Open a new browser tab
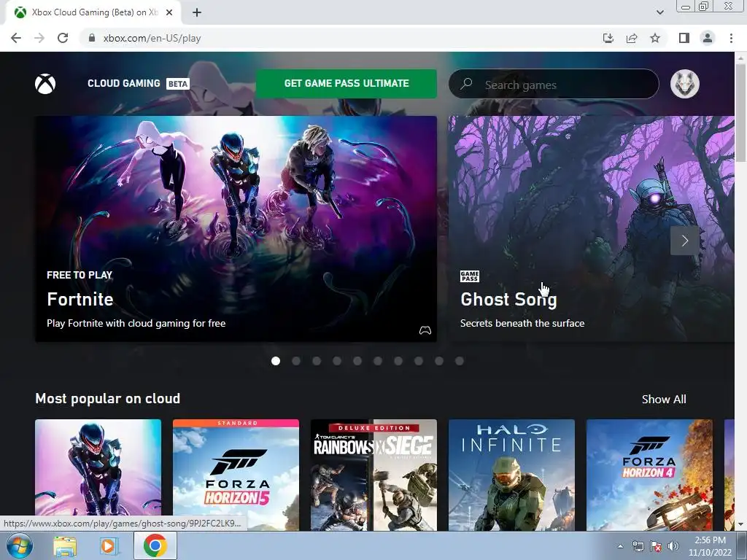Viewport: 747px width, 560px height. (x=197, y=13)
